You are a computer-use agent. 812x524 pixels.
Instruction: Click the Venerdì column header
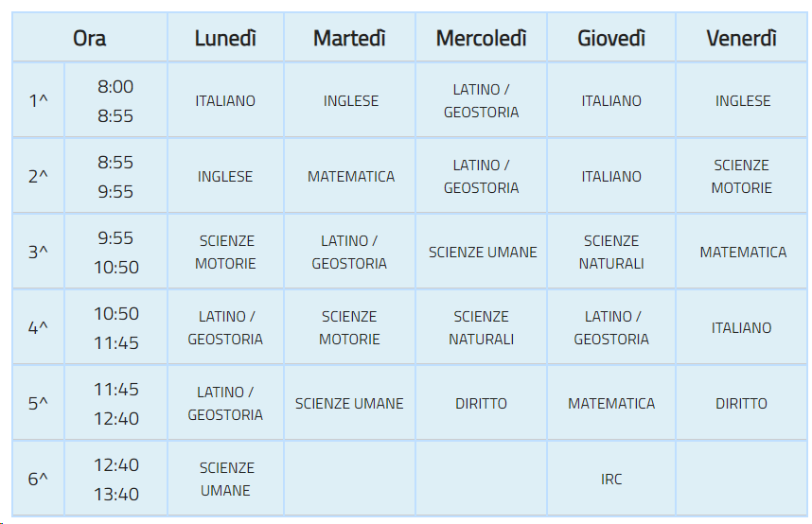pyautogui.click(x=742, y=37)
